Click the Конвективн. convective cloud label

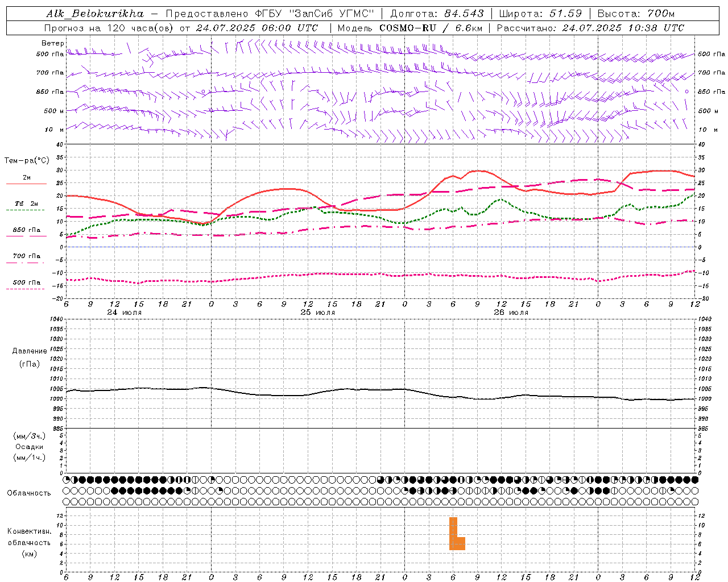pyautogui.click(x=30, y=531)
